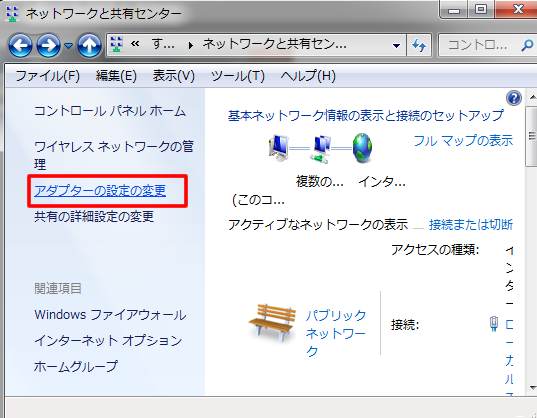
Task: Open the 編集(E) menu
Action: pyautogui.click(x=116, y=76)
